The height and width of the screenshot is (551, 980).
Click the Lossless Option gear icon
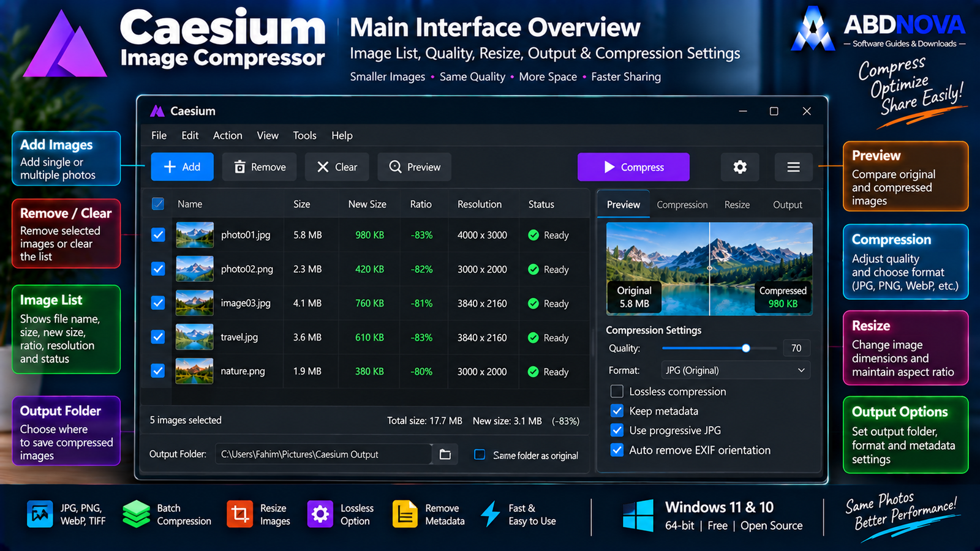[x=320, y=514]
